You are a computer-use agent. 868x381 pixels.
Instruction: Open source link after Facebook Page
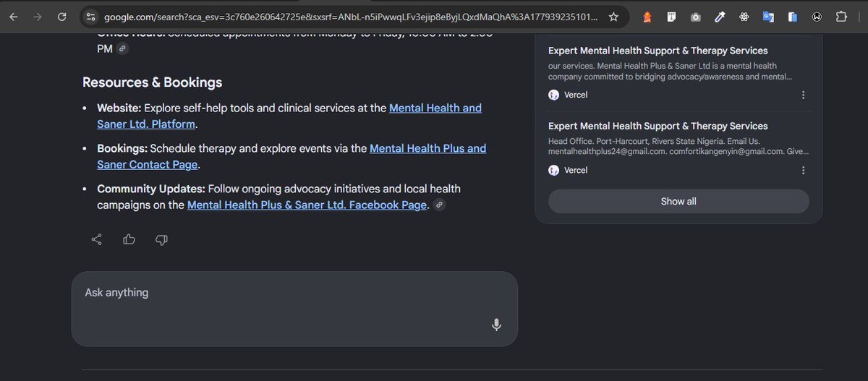click(x=439, y=205)
